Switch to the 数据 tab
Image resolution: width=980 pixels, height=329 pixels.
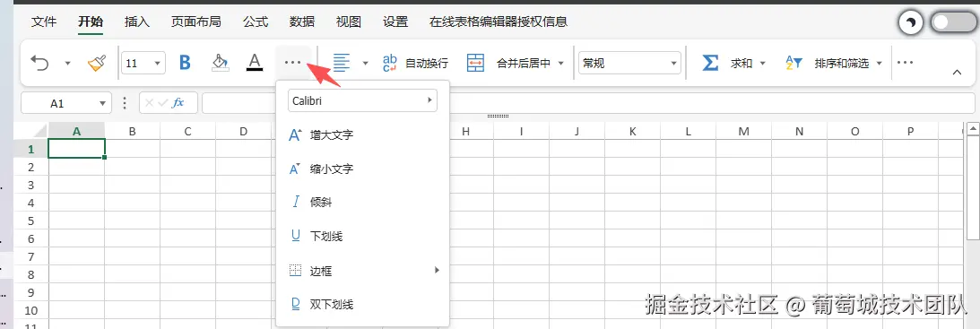302,22
